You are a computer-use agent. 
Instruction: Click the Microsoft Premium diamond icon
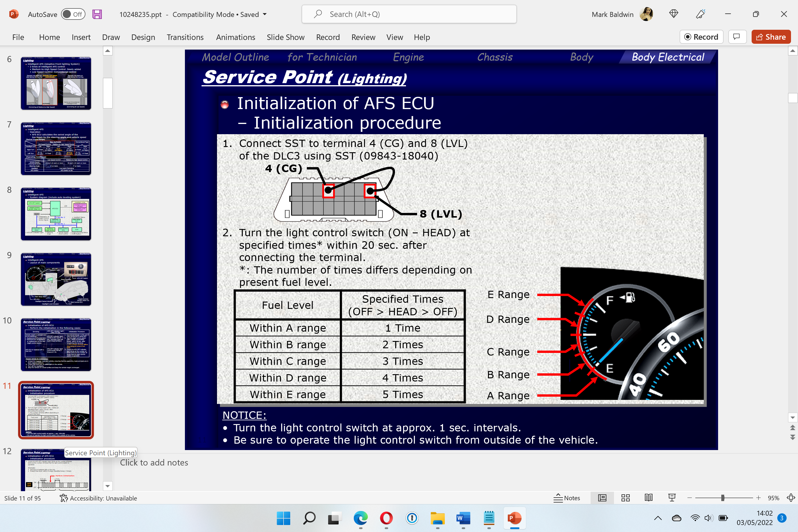point(673,14)
